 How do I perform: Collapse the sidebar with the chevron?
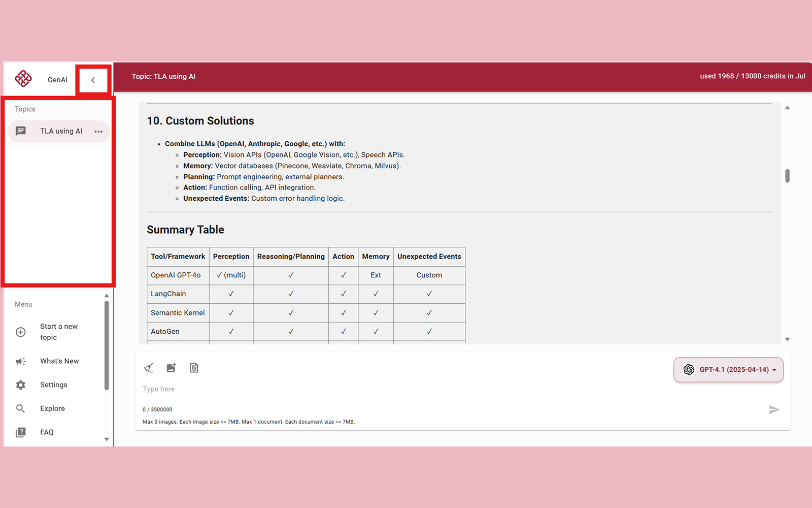click(x=93, y=80)
